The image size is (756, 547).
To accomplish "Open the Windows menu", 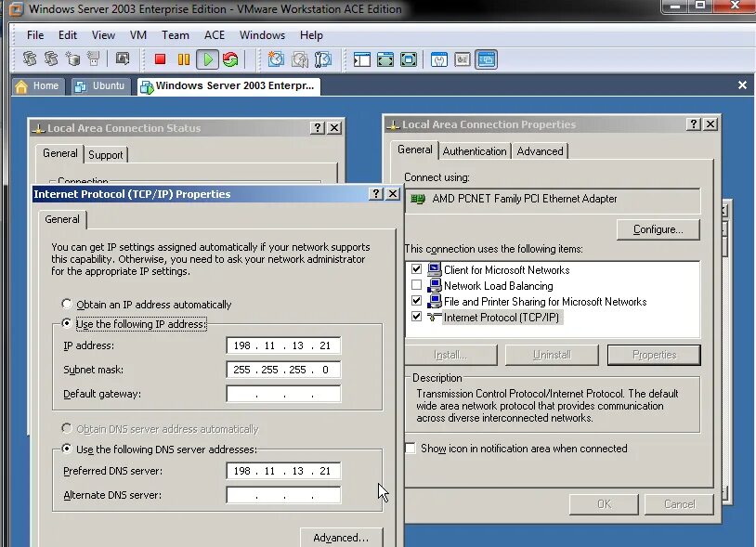I will pos(262,35).
